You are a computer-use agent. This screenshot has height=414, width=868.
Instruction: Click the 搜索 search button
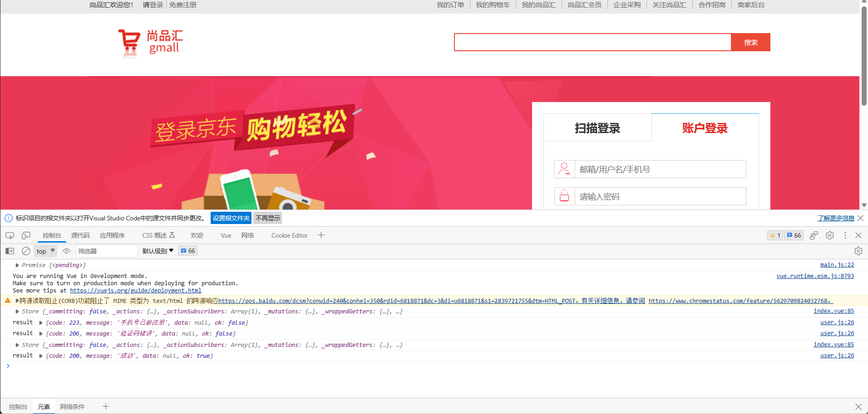(x=750, y=42)
